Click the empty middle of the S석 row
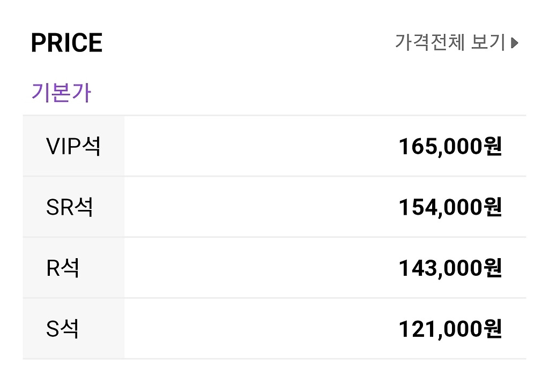This screenshot has height=392, width=549. coord(257,329)
